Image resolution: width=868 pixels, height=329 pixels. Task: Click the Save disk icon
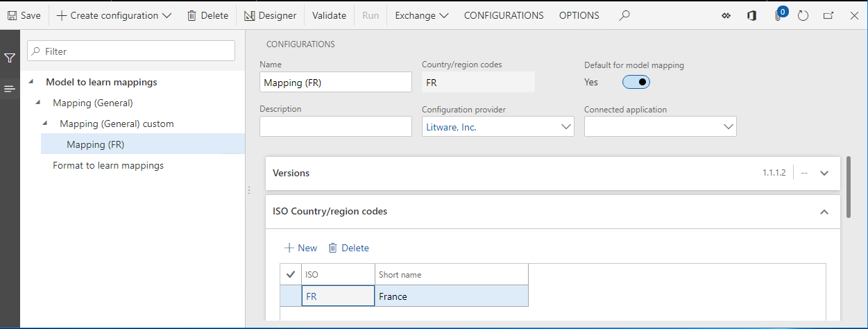(12, 15)
